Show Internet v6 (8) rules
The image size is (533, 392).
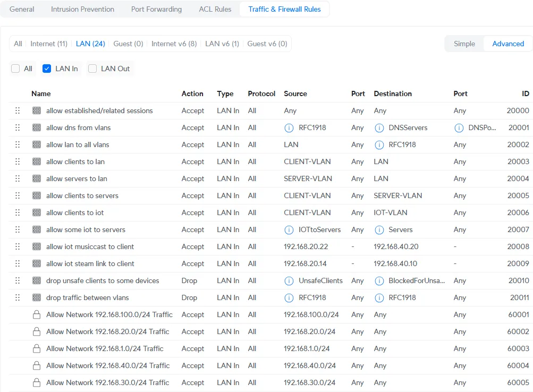pyautogui.click(x=174, y=44)
